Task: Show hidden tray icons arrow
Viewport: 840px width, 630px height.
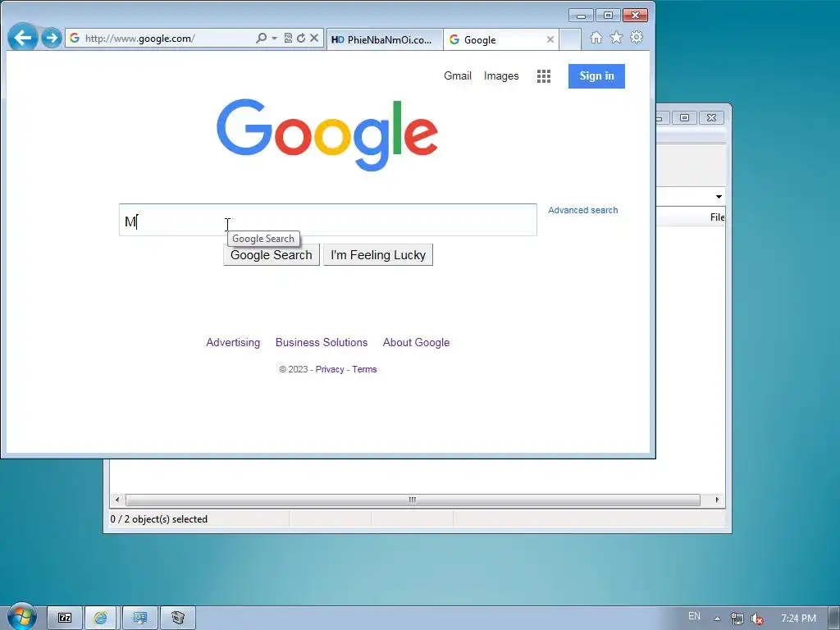Action: coord(717,619)
